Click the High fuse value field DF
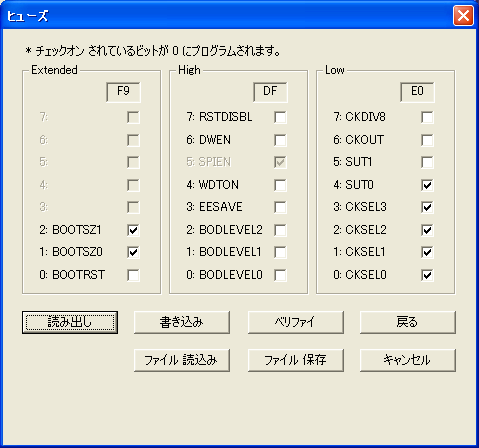Image resolution: width=479 pixels, height=448 pixels. [x=270, y=92]
